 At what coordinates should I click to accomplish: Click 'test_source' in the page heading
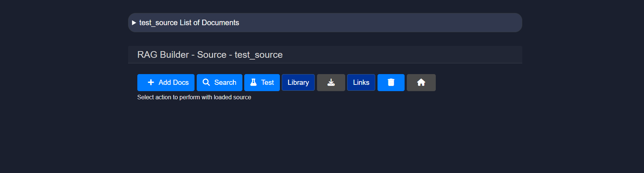tap(258, 55)
